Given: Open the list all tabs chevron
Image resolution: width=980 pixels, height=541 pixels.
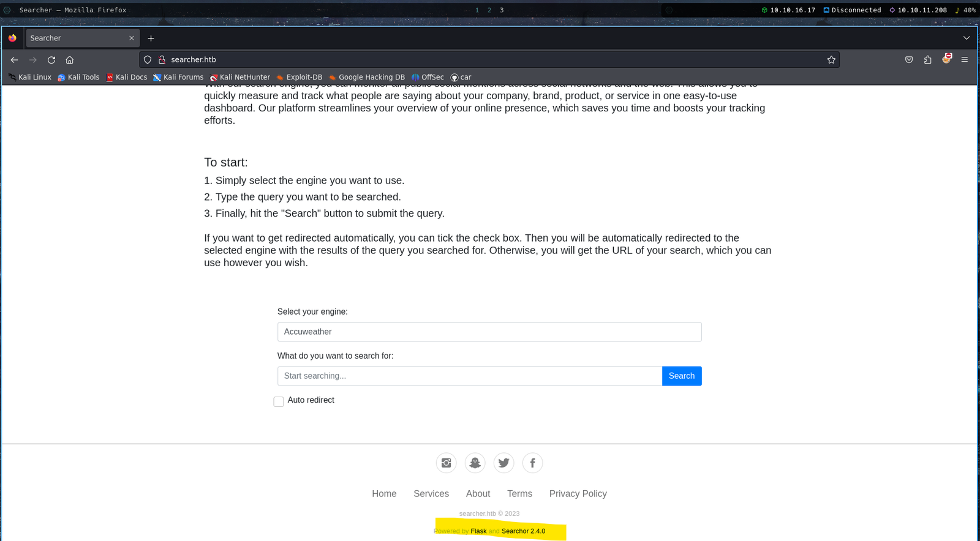Looking at the screenshot, I should pyautogui.click(x=967, y=38).
